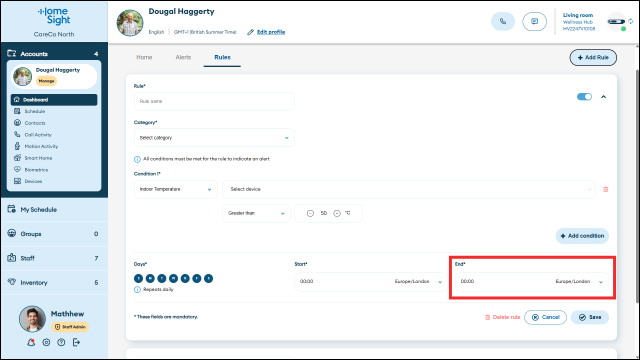
Task: Toggle the Wednesday day circle
Action: click(x=173, y=278)
